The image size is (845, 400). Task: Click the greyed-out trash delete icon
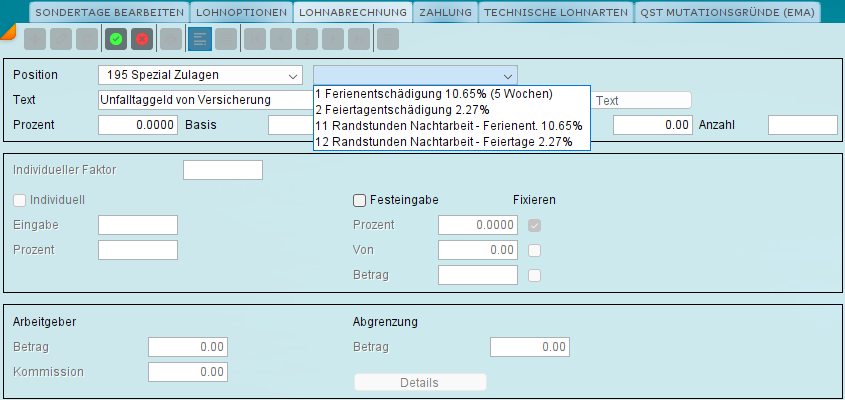click(x=87, y=39)
